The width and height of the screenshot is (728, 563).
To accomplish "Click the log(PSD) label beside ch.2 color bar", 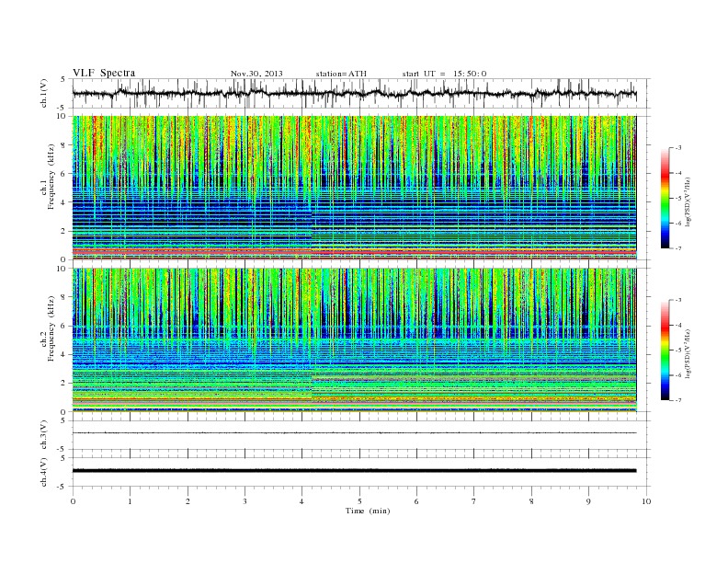I will click(688, 353).
